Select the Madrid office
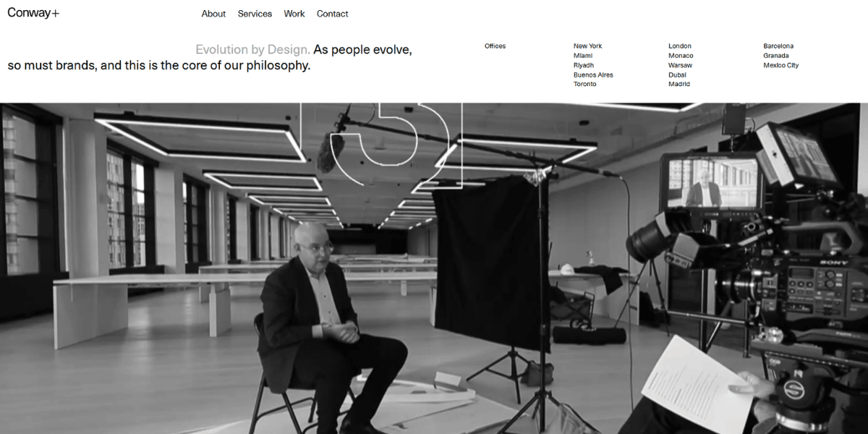The width and height of the screenshot is (868, 434). [679, 84]
